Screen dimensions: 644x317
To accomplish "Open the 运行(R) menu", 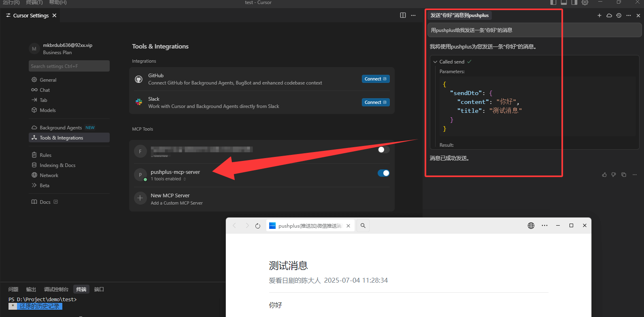I will [x=11, y=2].
